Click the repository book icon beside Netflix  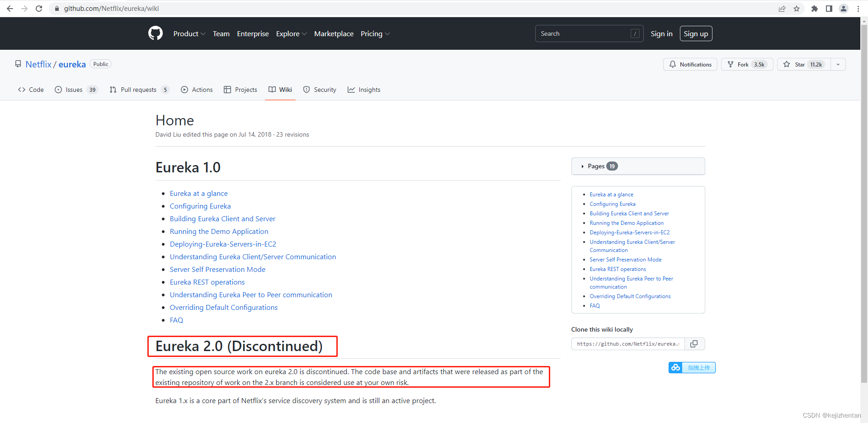tap(18, 64)
